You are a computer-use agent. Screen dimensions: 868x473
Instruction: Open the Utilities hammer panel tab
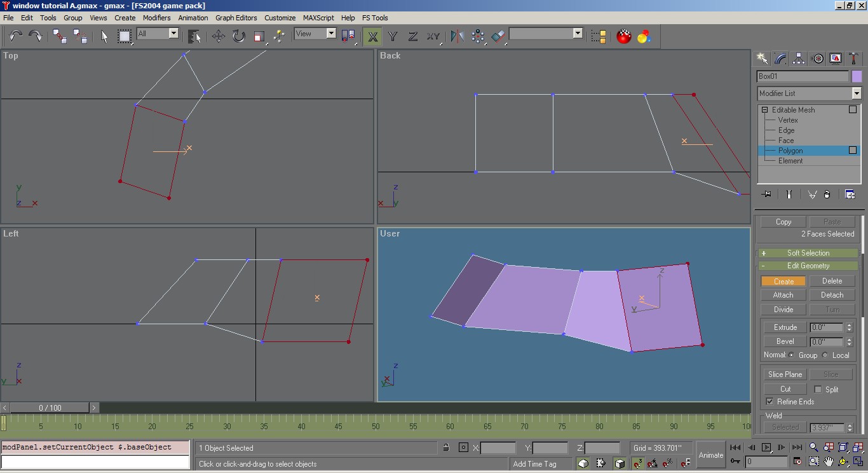click(853, 58)
